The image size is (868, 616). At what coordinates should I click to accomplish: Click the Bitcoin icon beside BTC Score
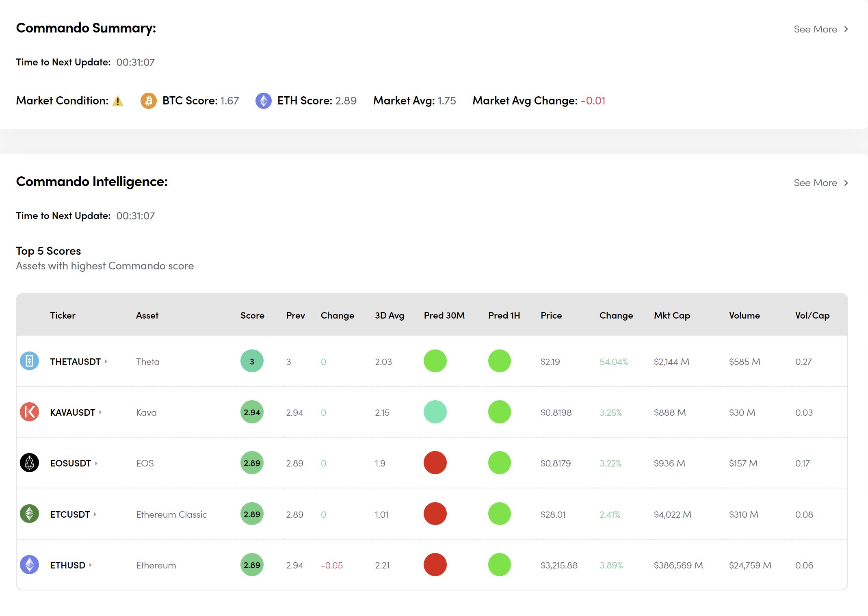coord(148,100)
